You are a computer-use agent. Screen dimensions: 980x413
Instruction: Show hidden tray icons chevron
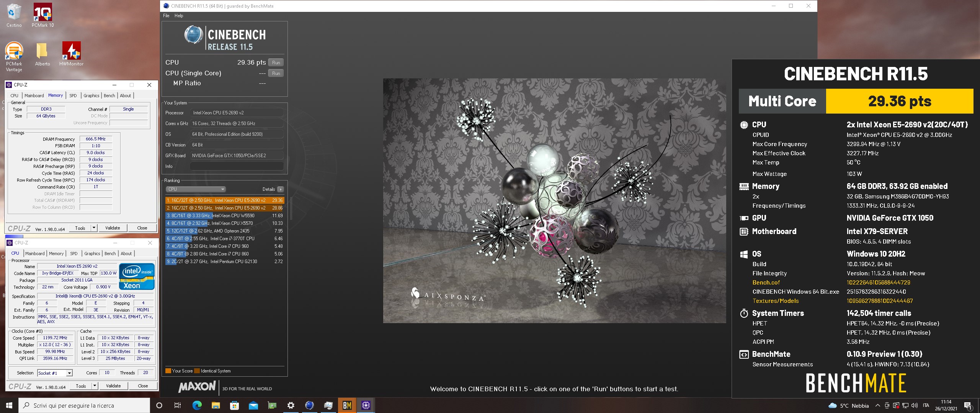(x=877, y=405)
